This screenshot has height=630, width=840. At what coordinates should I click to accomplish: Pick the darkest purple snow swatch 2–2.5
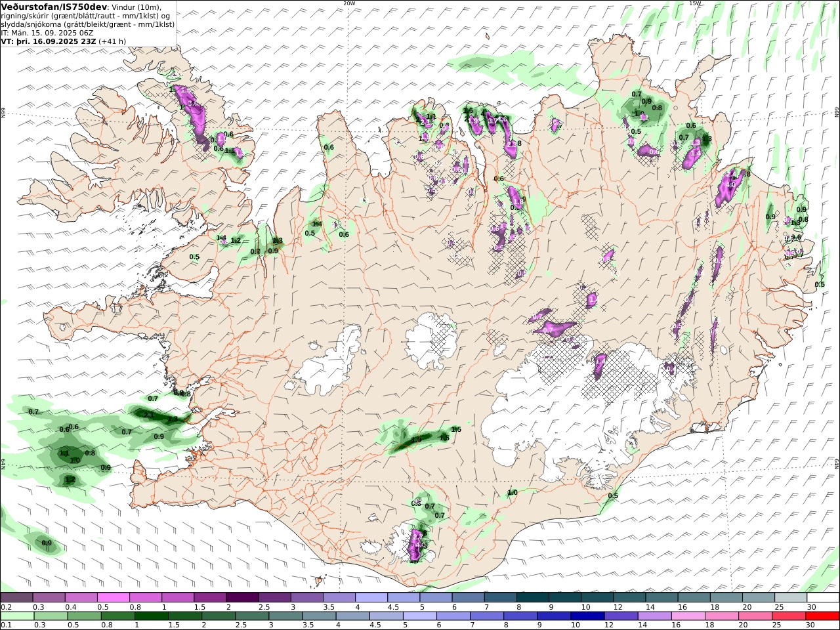pyautogui.click(x=242, y=598)
